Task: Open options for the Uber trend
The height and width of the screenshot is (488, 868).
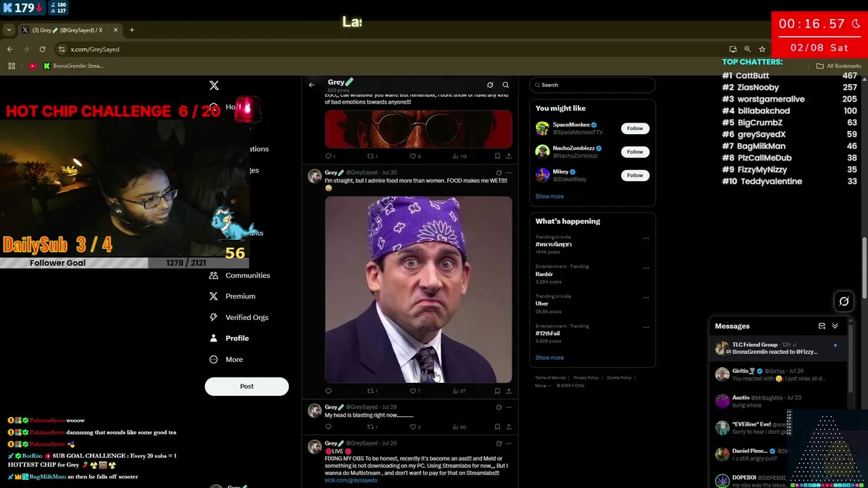Action: (x=646, y=298)
